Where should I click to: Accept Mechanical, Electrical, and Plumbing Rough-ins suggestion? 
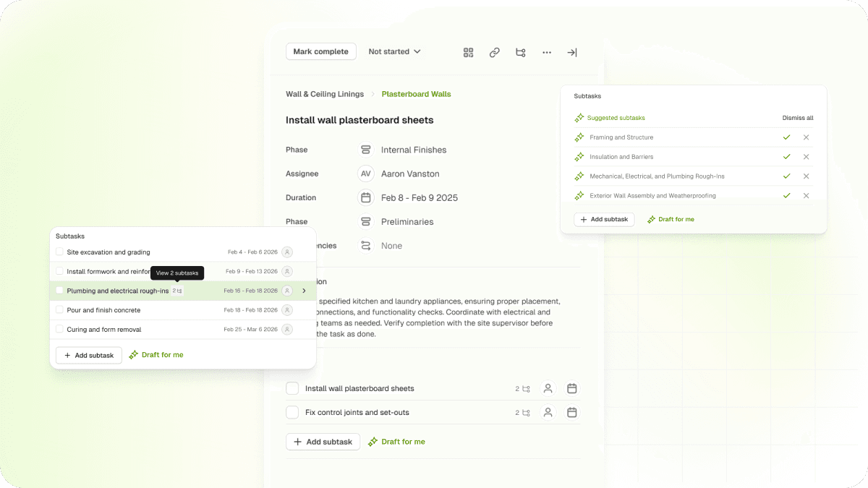tap(786, 176)
